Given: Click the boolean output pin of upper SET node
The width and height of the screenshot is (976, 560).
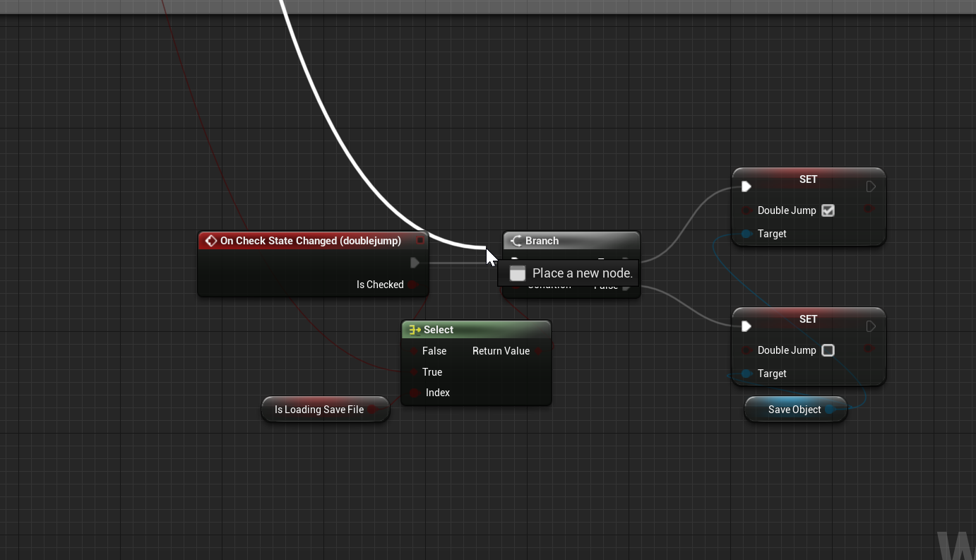Looking at the screenshot, I should click(x=869, y=209).
